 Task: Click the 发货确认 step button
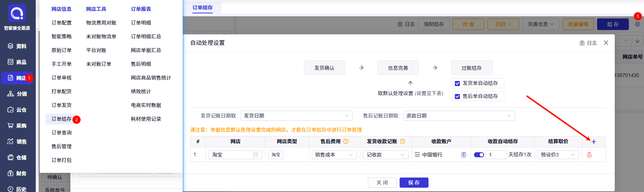click(325, 68)
